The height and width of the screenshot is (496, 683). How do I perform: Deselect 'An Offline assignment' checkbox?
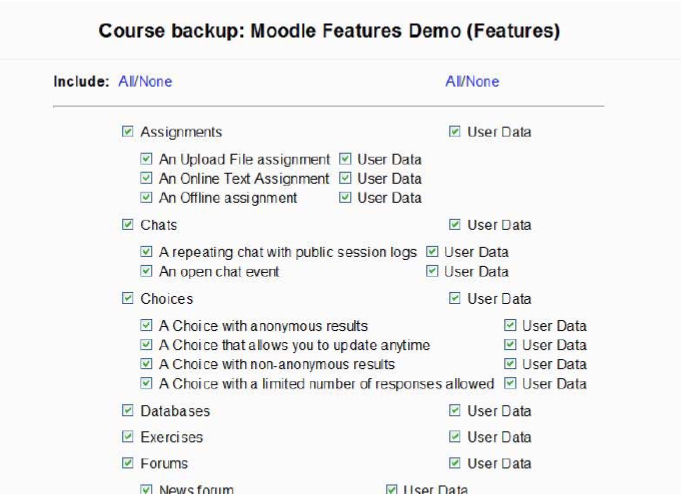(x=147, y=197)
